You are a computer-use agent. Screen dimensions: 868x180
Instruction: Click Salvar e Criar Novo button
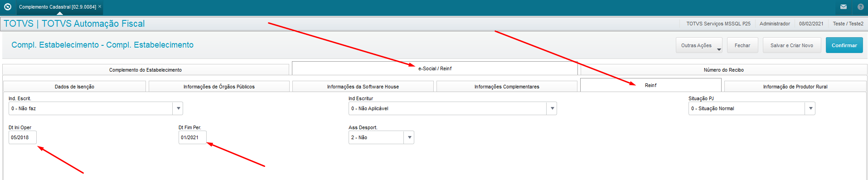coord(792,45)
